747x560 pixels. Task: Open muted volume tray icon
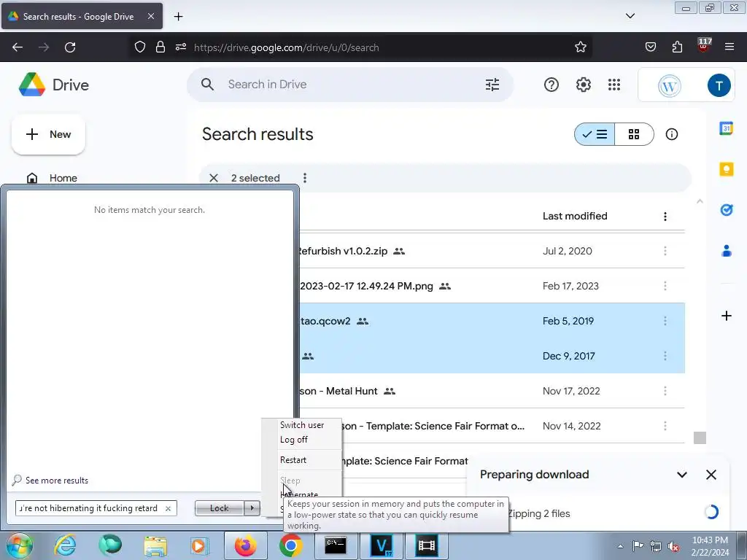pos(673,546)
